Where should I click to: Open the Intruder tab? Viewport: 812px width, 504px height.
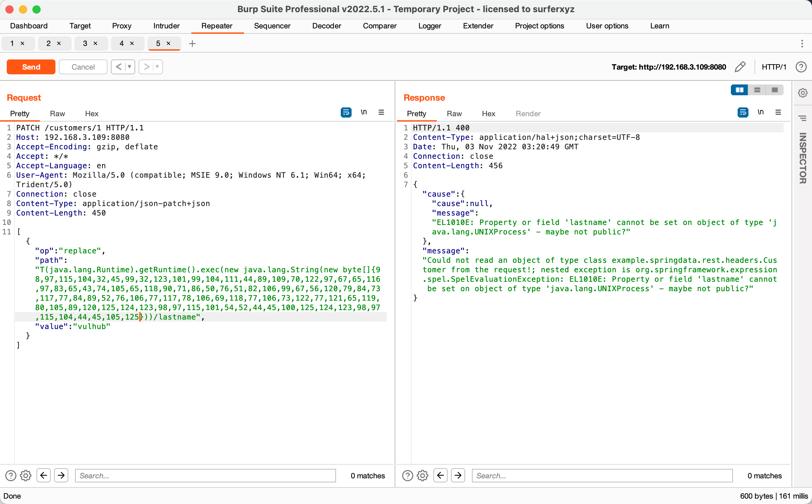click(x=166, y=26)
